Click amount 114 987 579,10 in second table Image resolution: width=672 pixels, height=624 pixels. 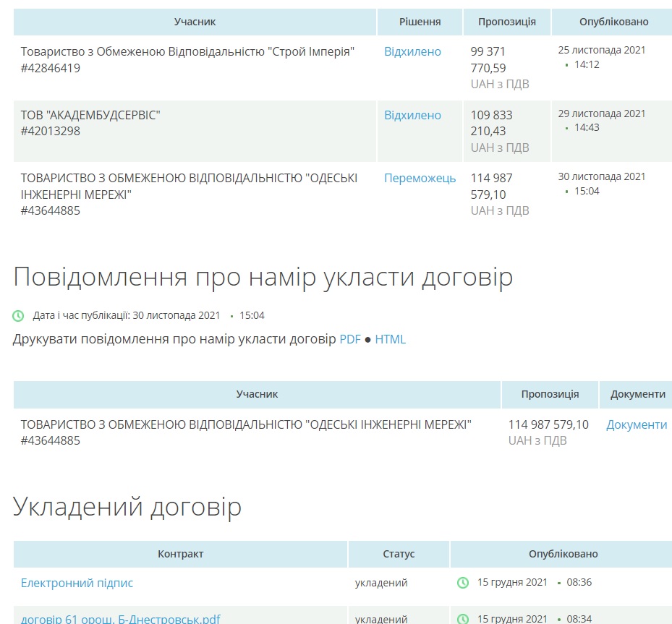pos(548,424)
